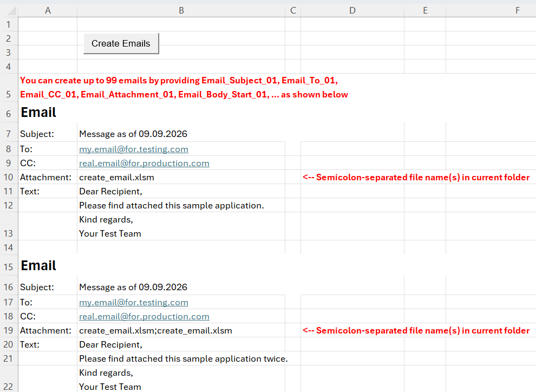Select row 14 header

tap(9, 247)
